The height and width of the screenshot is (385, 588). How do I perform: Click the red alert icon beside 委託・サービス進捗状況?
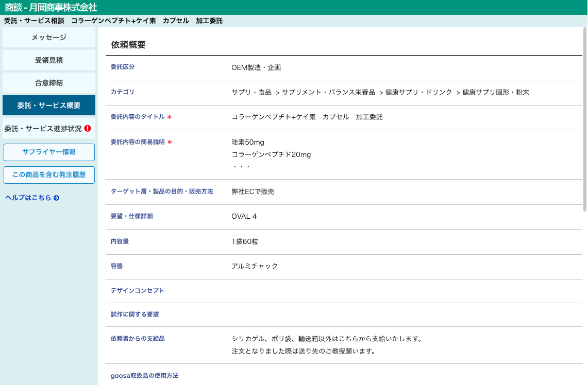point(88,129)
